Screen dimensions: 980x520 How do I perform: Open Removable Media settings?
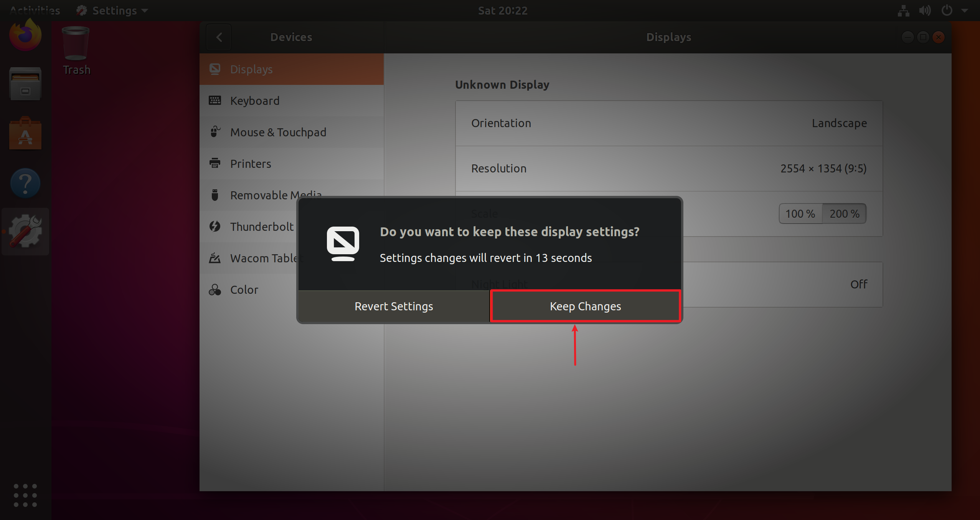(276, 195)
